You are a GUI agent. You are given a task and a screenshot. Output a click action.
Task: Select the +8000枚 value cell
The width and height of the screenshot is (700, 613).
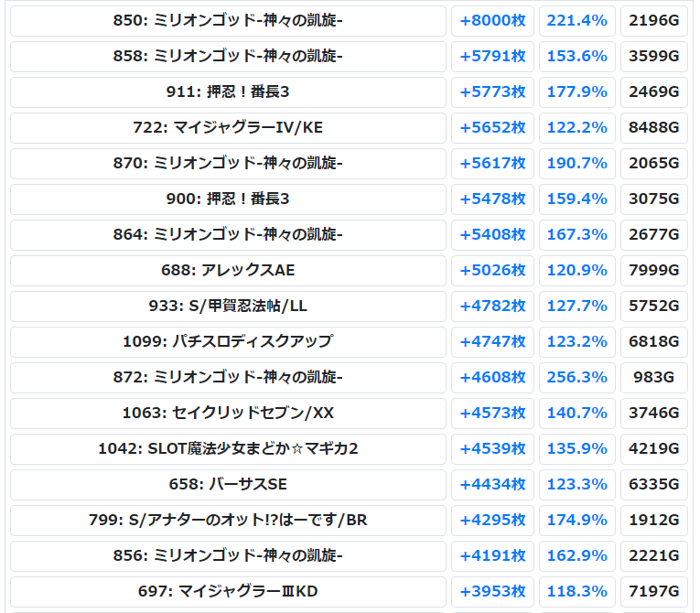click(x=492, y=21)
